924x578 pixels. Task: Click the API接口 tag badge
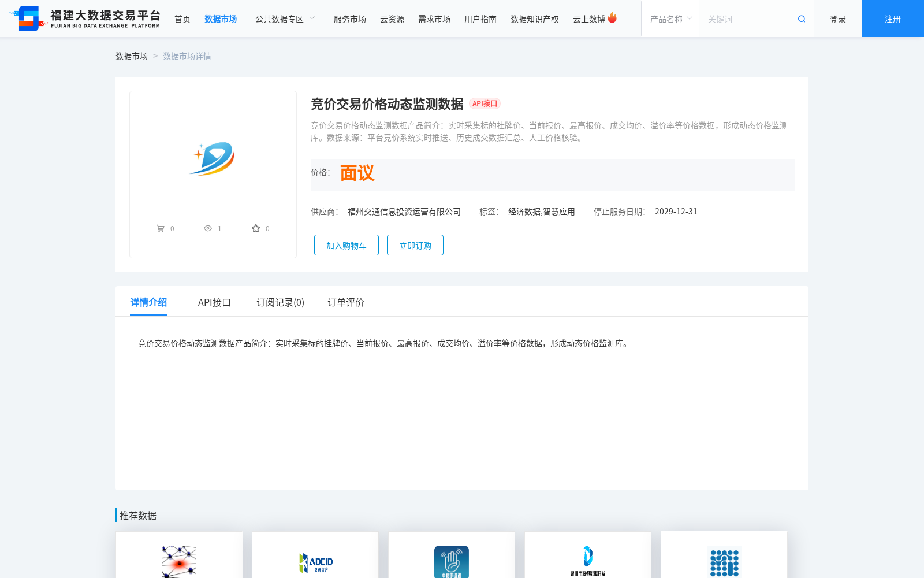pyautogui.click(x=485, y=103)
